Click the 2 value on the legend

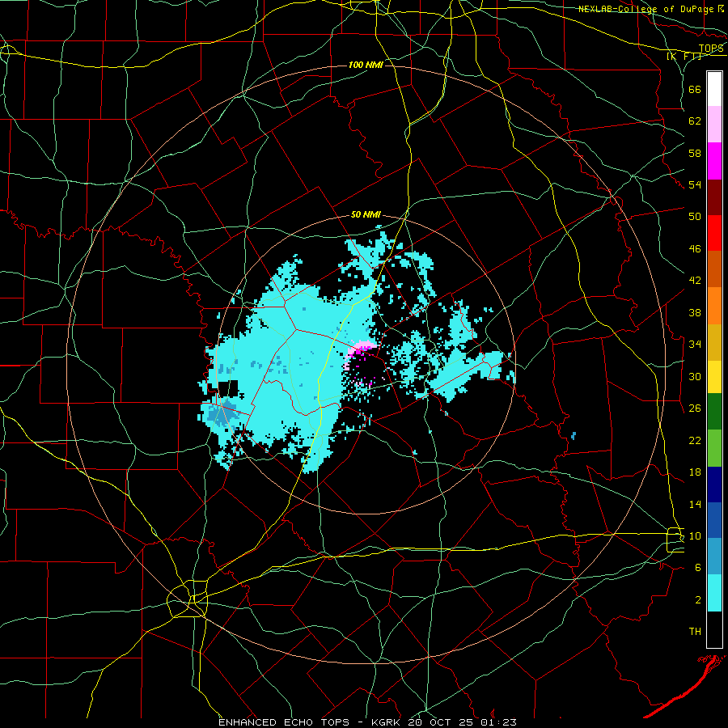click(697, 600)
